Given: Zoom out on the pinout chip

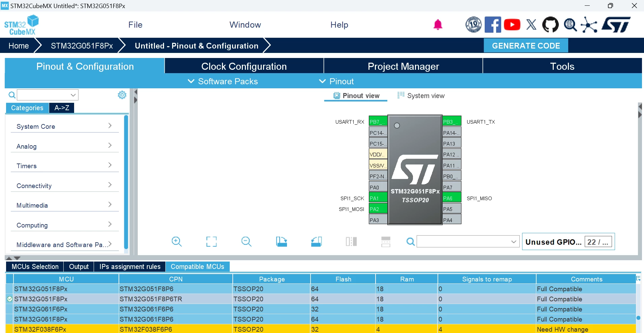Looking at the screenshot, I should pyautogui.click(x=246, y=241).
